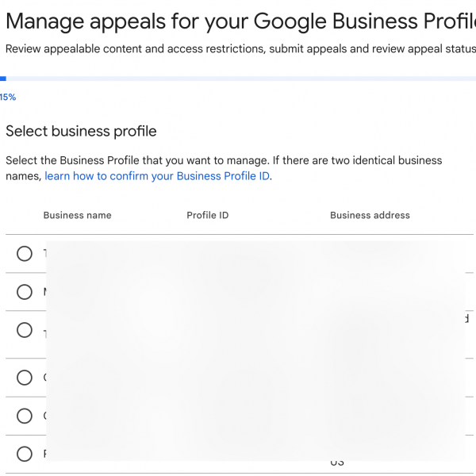Click the US address text in last row
This screenshot has width=476, height=476.
pyautogui.click(x=337, y=463)
